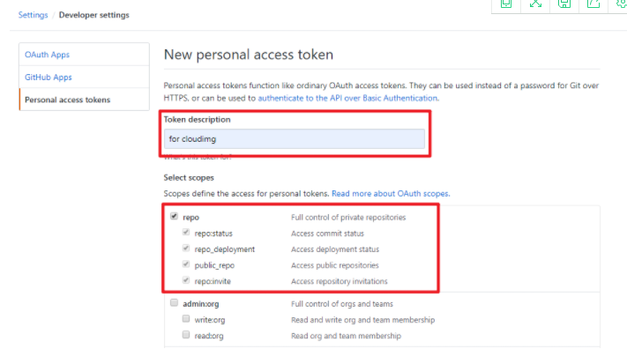Viewport: 627px width, 364px height.
Task: Focus the Token description input field
Action: [x=295, y=139]
